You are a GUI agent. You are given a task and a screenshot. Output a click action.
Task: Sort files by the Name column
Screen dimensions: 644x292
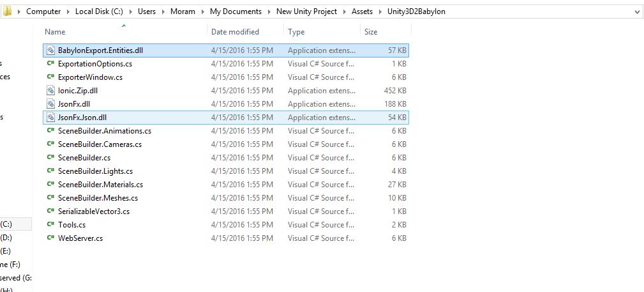55,32
